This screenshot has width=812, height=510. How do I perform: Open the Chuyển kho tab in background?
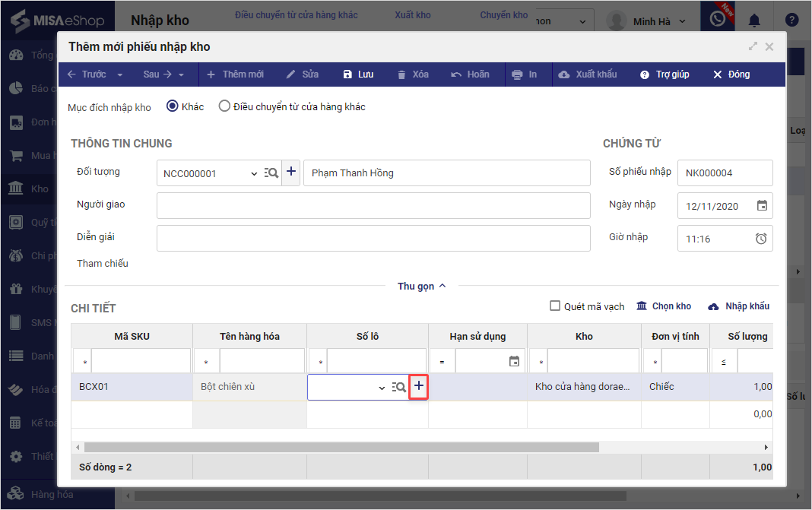[x=503, y=15]
